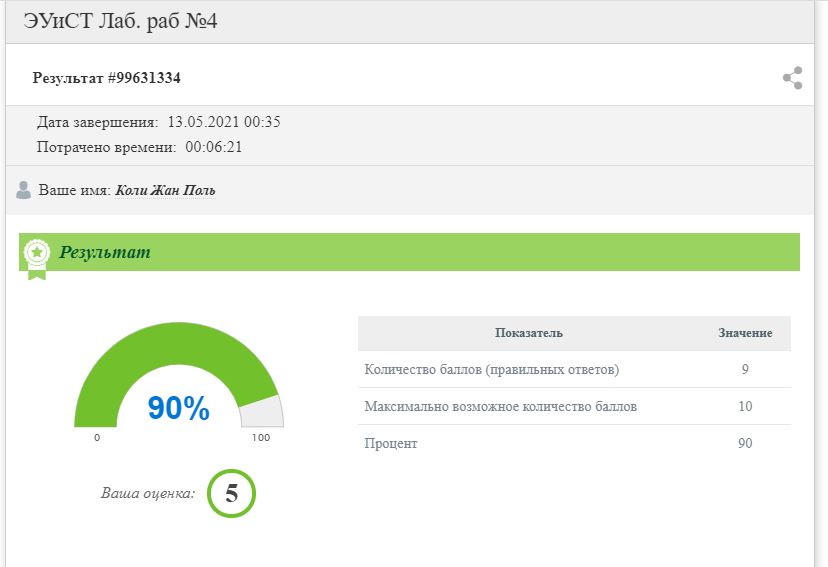Click the user avatar icon
This screenshot has height=567, width=828.
tap(23, 190)
